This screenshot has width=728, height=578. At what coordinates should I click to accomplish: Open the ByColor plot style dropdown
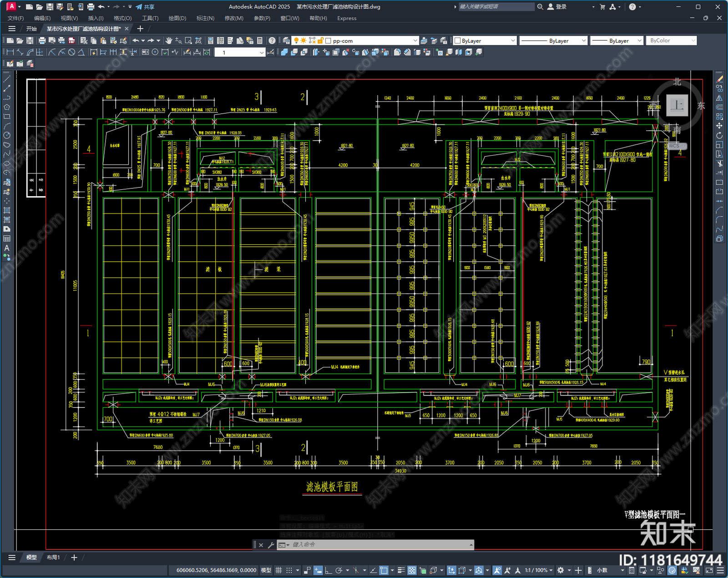pyautogui.click(x=672, y=41)
